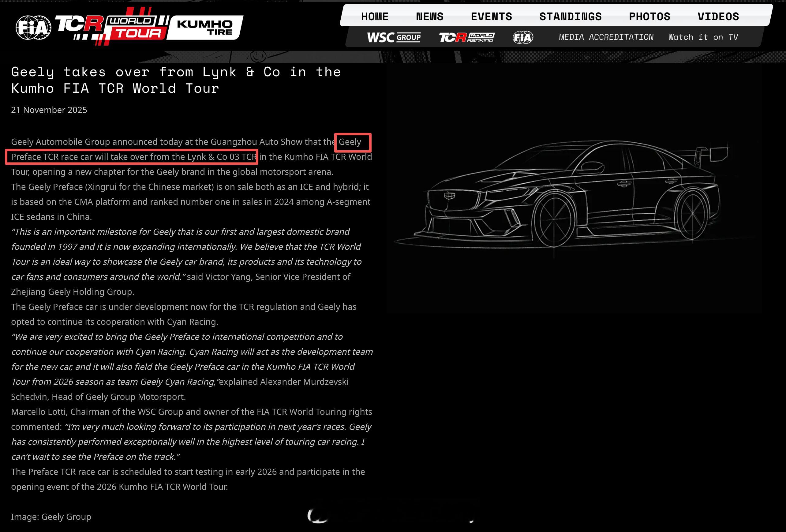Open the PHOTOS section
The height and width of the screenshot is (532, 786).
(x=649, y=16)
